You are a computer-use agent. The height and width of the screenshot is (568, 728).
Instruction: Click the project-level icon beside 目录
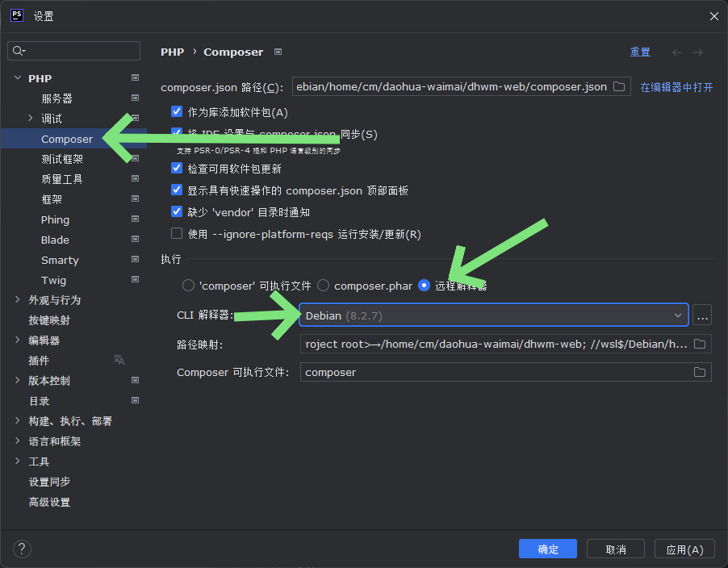click(x=135, y=400)
